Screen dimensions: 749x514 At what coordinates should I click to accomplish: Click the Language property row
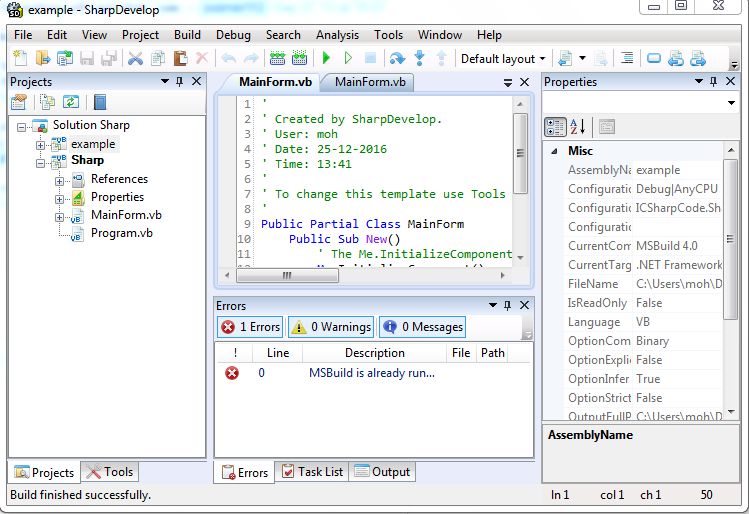tap(643, 322)
